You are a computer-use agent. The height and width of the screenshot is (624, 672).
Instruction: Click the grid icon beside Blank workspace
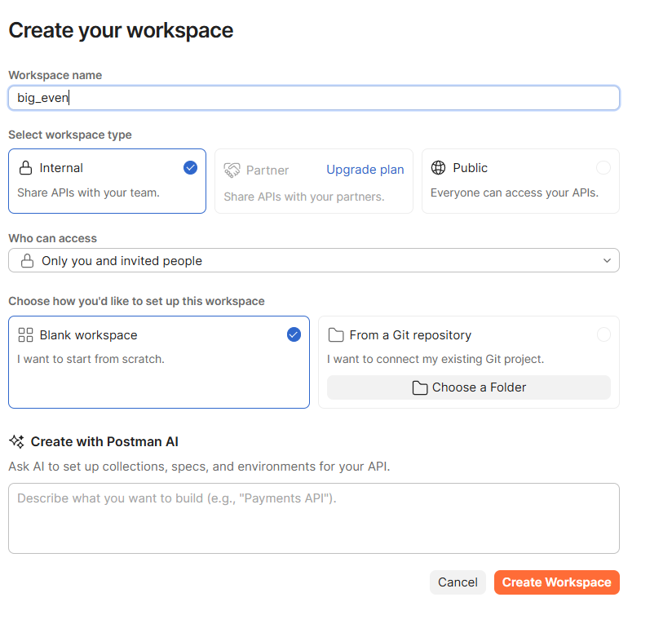[26, 334]
